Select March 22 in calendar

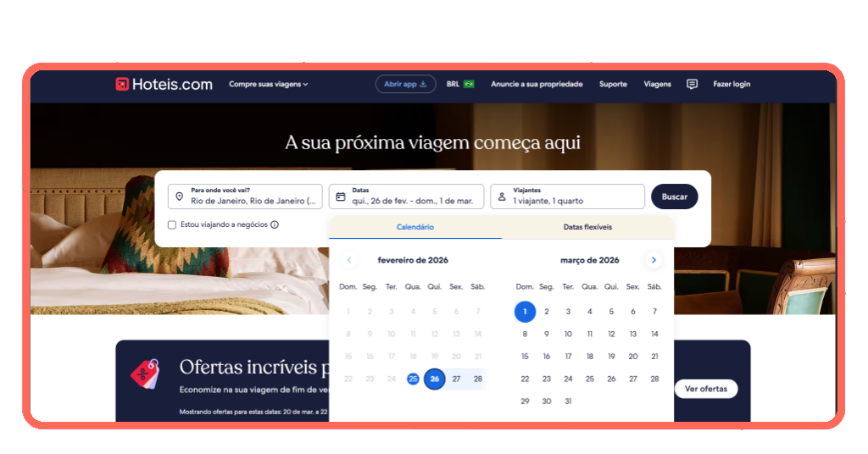click(525, 379)
